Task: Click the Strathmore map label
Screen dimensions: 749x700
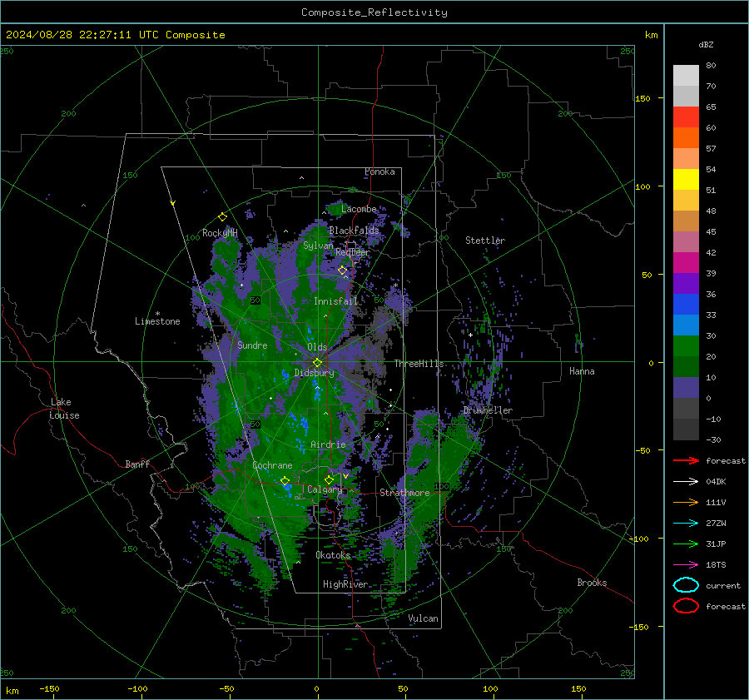Action: click(404, 492)
